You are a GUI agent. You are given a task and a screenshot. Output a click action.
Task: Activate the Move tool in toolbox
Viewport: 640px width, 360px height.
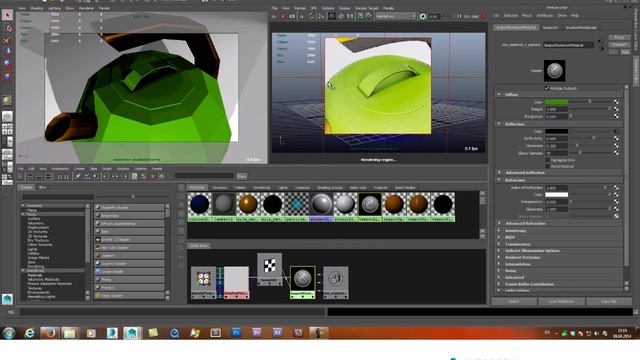tap(7, 52)
